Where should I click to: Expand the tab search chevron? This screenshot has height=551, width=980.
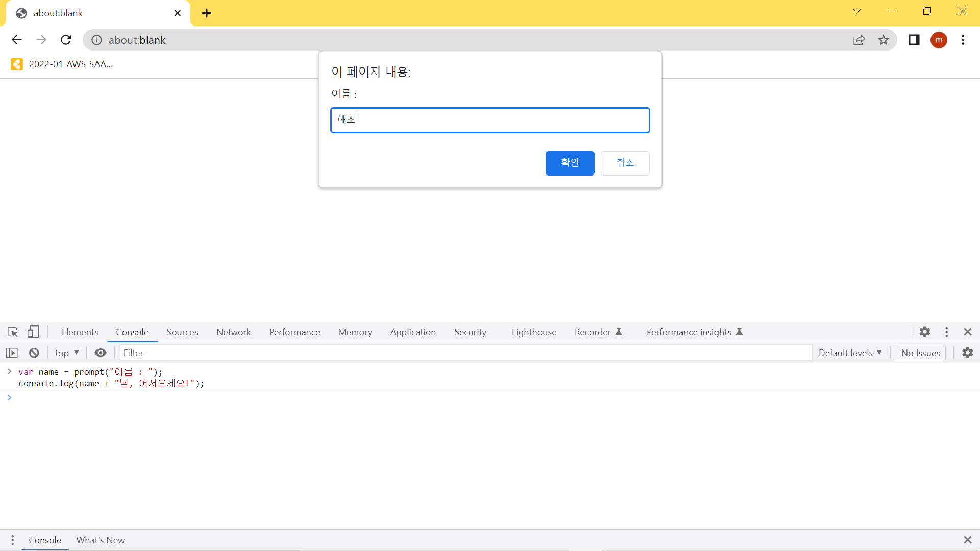tap(857, 11)
